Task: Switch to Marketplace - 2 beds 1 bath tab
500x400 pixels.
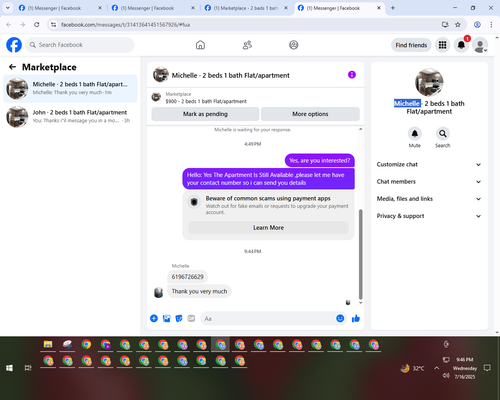Action: [x=246, y=8]
